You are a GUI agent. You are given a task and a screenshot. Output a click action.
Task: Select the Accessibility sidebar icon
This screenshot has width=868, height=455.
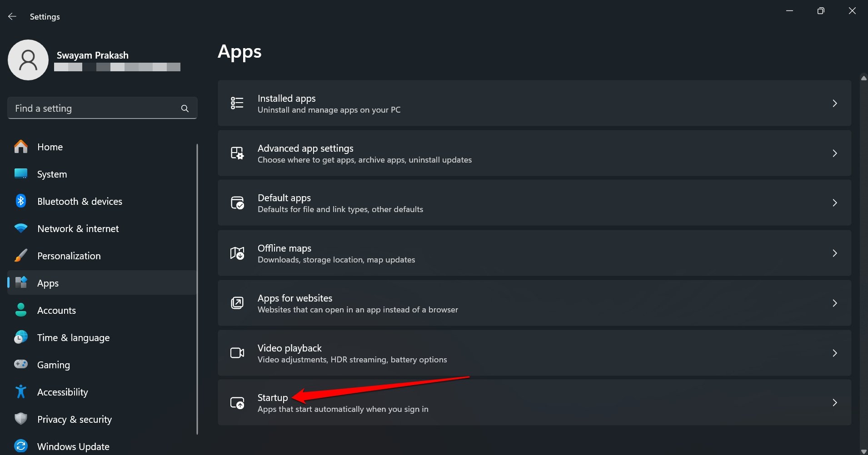point(21,391)
